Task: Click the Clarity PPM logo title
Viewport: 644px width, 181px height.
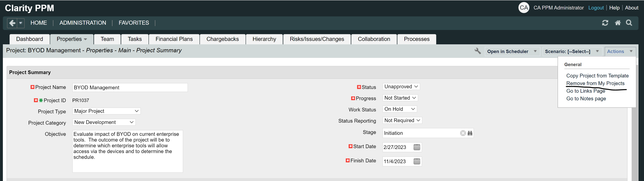Action: coord(29,8)
